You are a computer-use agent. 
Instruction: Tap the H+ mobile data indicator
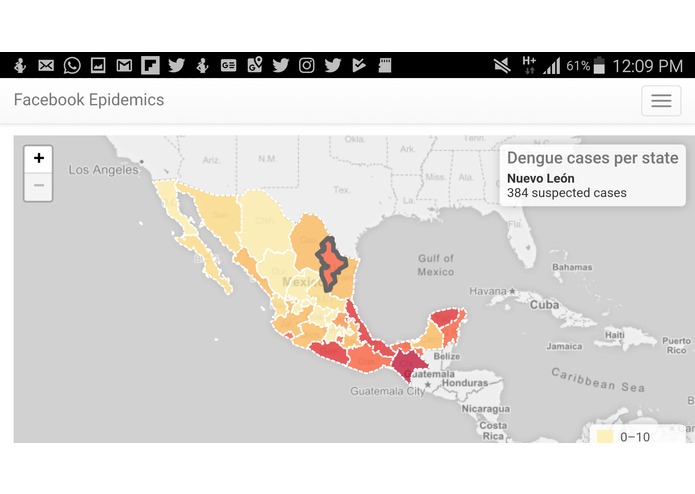pyautogui.click(x=529, y=65)
